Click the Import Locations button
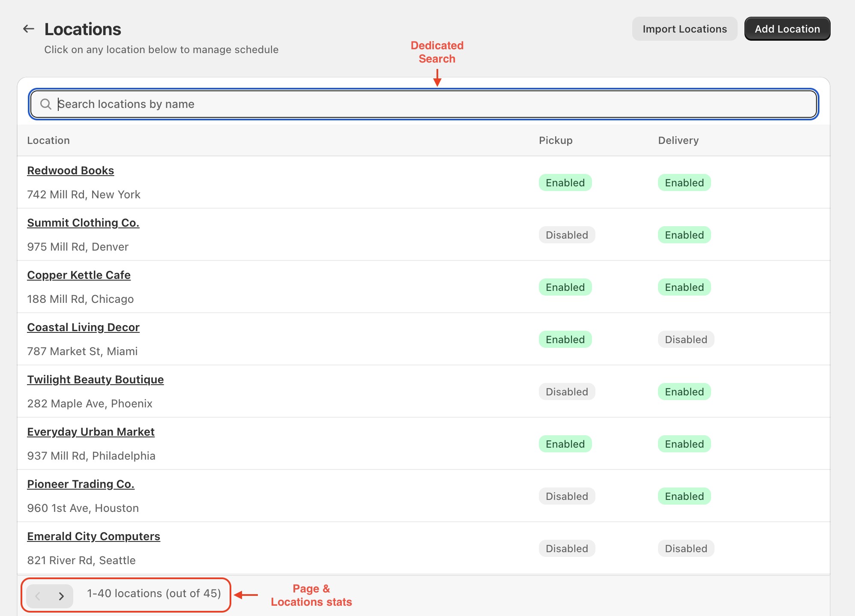This screenshot has width=855, height=616. [685, 29]
